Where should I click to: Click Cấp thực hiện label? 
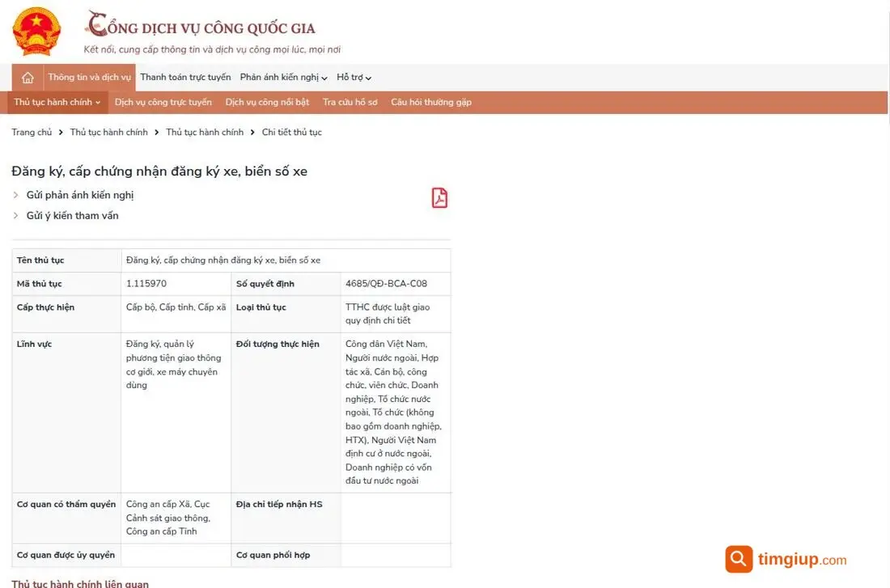click(45, 307)
